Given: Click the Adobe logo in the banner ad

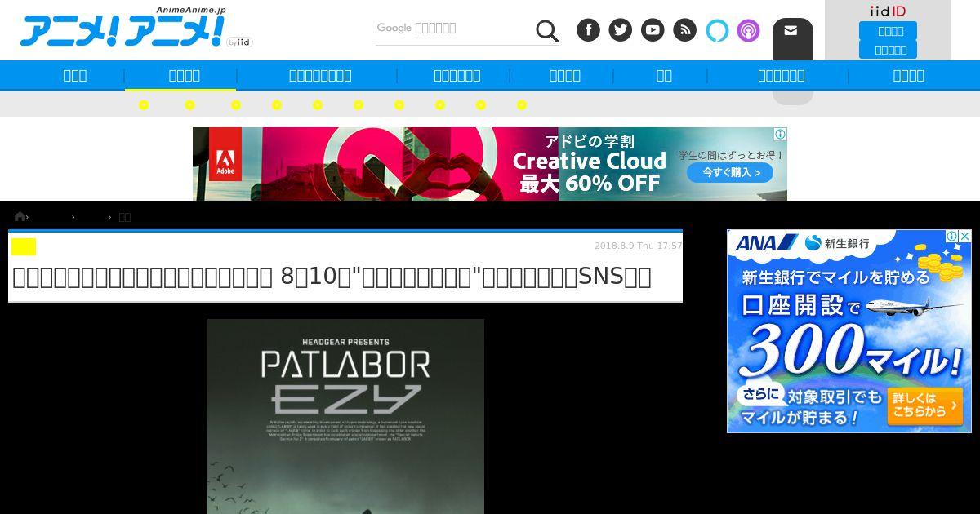Looking at the screenshot, I should tap(225, 153).
